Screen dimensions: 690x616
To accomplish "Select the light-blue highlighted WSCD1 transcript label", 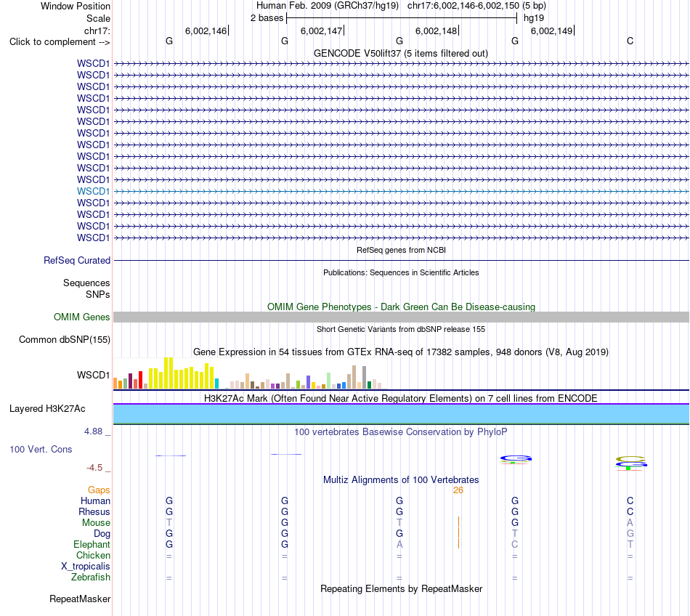I will (x=93, y=191).
